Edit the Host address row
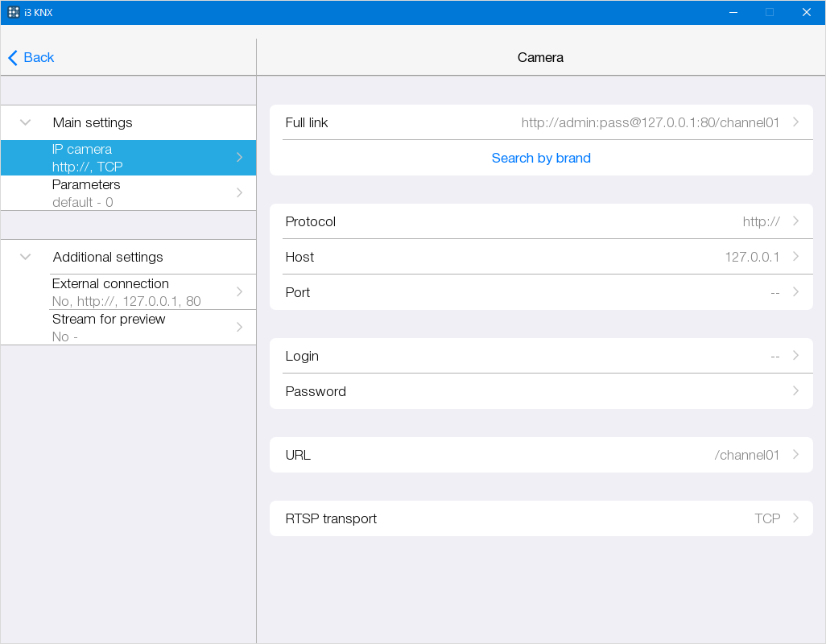Image resolution: width=826 pixels, height=644 pixels. [x=541, y=257]
